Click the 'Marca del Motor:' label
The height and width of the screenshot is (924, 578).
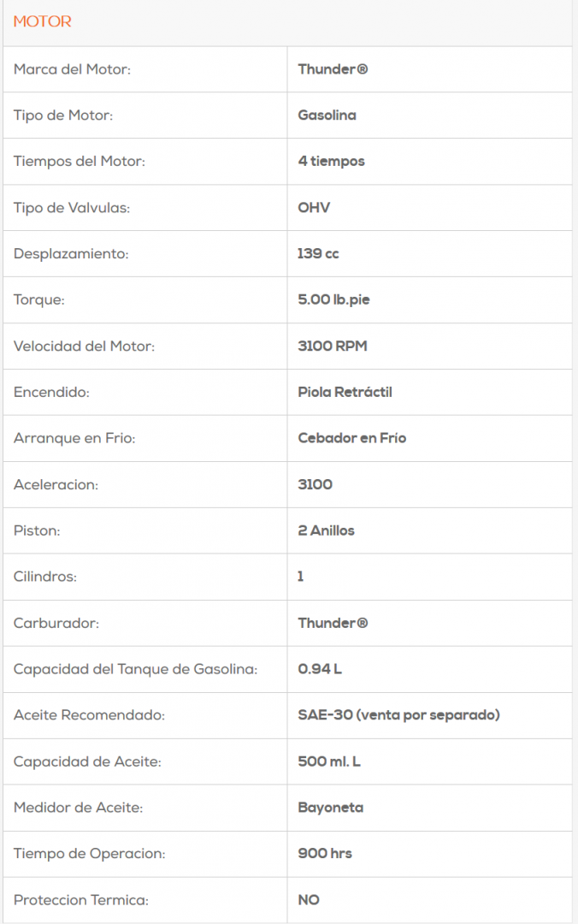pos(72,69)
